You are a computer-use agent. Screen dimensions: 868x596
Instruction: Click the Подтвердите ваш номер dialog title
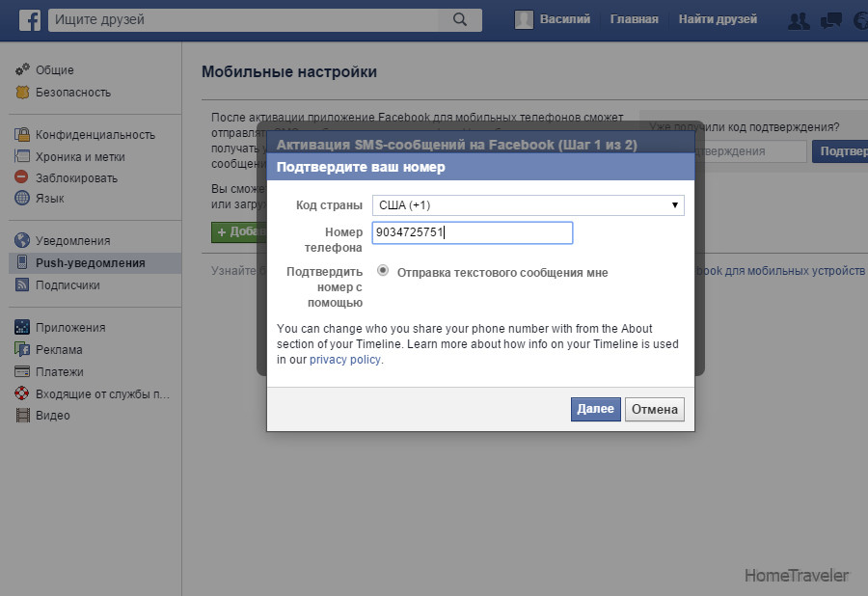pos(361,167)
